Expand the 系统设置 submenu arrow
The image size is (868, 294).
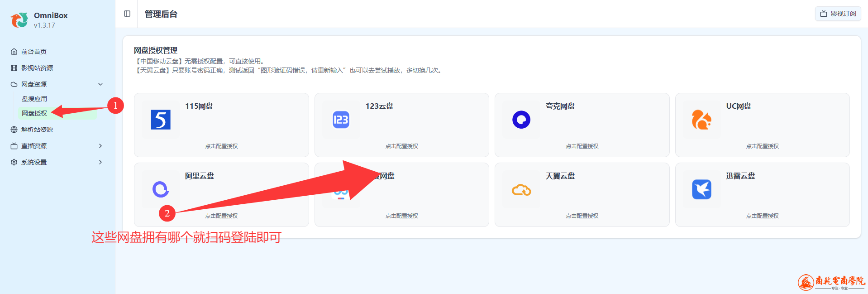(x=100, y=162)
